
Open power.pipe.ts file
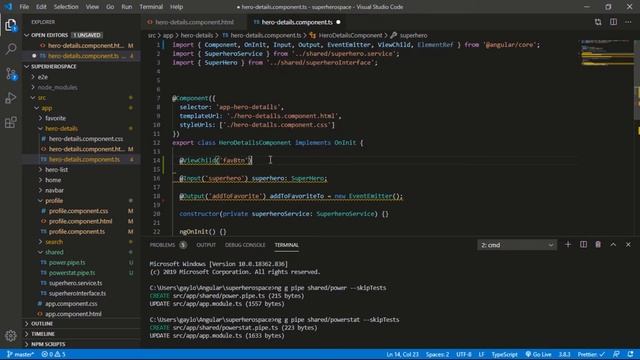[x=67, y=262]
